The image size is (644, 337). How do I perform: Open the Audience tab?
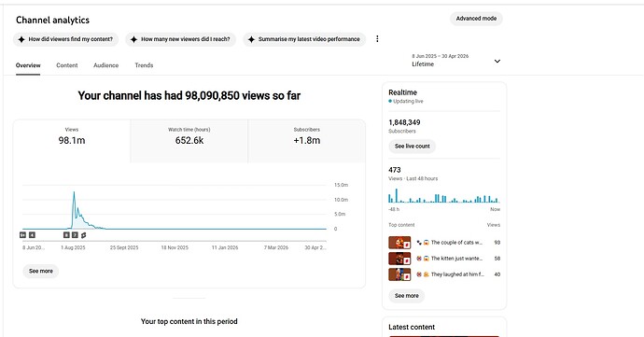tap(106, 65)
